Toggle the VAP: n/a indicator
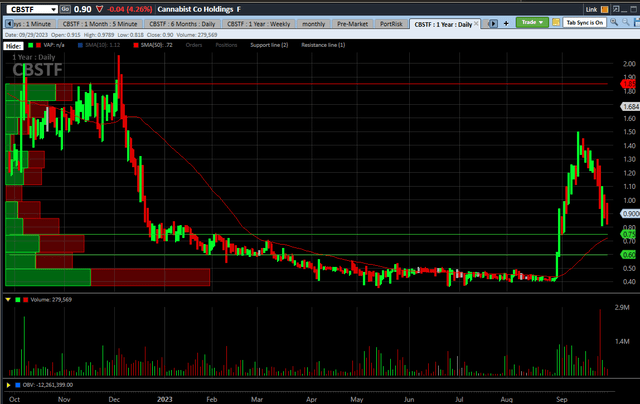Image resolution: width=640 pixels, height=404 pixels. tap(54, 45)
